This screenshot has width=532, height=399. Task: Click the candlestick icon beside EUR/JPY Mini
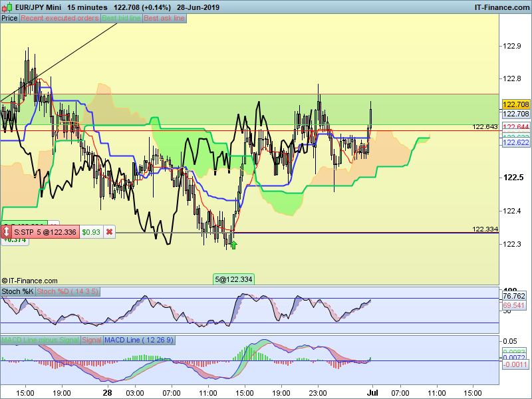pyautogui.click(x=7, y=7)
